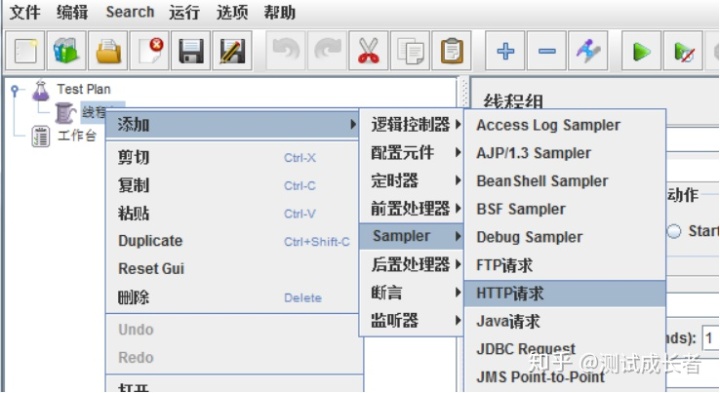Screen dimensions: 720x393
Task: Expand the 断言 submenu
Action: click(x=411, y=292)
